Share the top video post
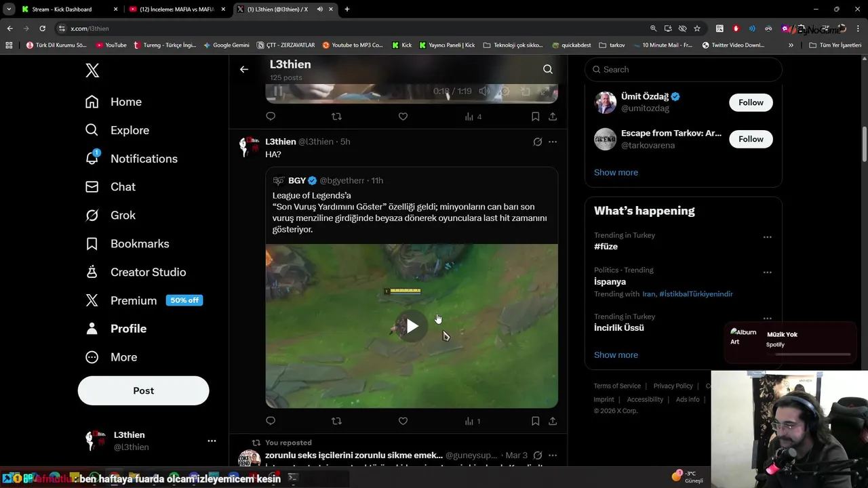 pyautogui.click(x=553, y=117)
